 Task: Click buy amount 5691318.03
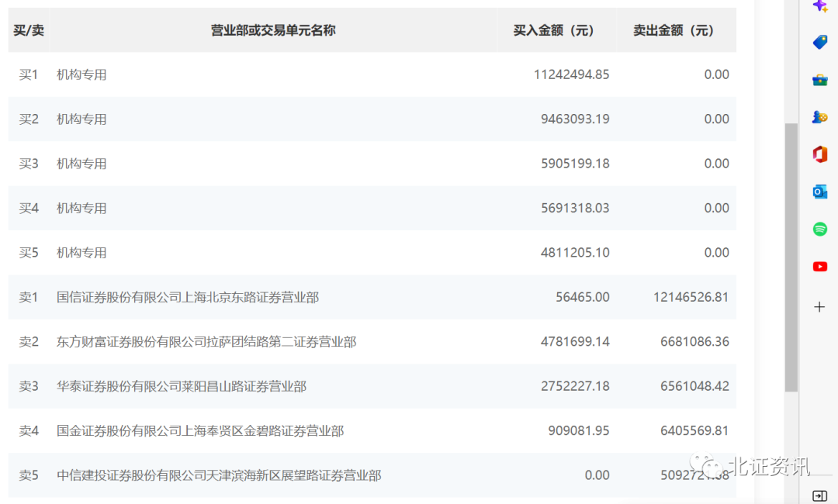[x=575, y=209]
